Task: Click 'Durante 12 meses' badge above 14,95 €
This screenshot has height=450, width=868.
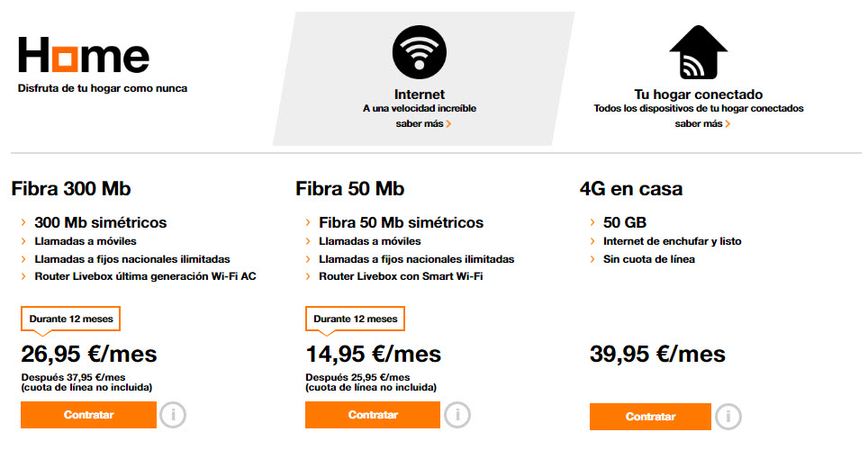Action: (x=355, y=319)
